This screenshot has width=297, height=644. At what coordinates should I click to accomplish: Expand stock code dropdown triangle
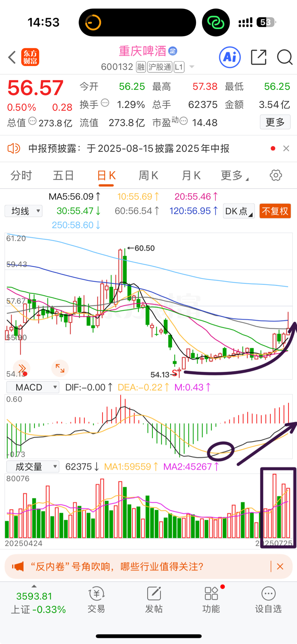point(191,67)
